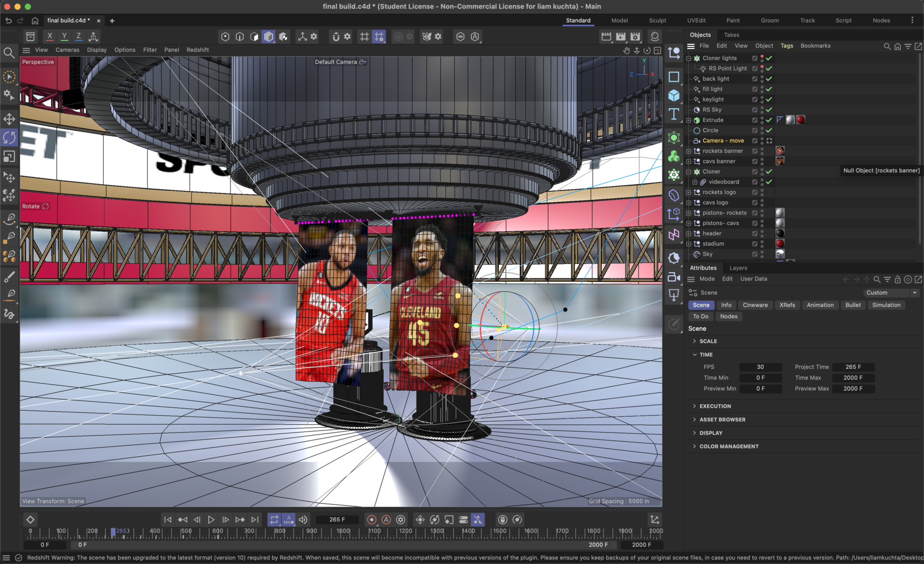Toggle visibility dots for Cloner lights
The image size is (924, 564).
tap(762, 58)
